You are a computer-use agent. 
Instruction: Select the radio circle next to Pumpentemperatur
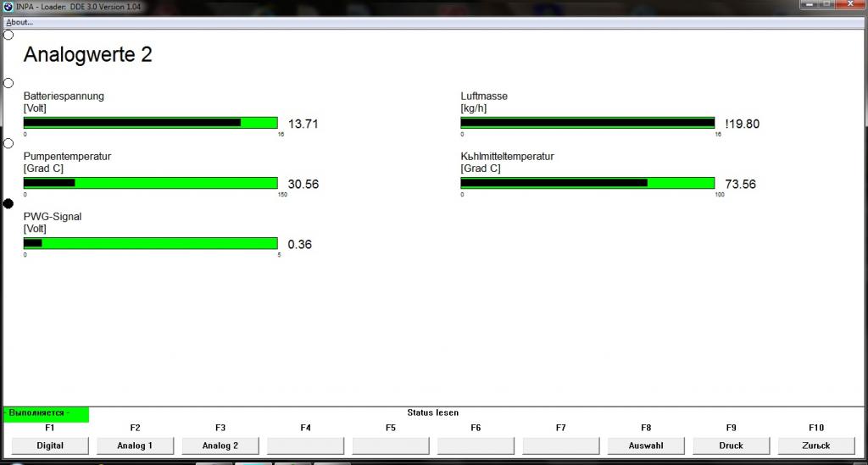[8, 143]
